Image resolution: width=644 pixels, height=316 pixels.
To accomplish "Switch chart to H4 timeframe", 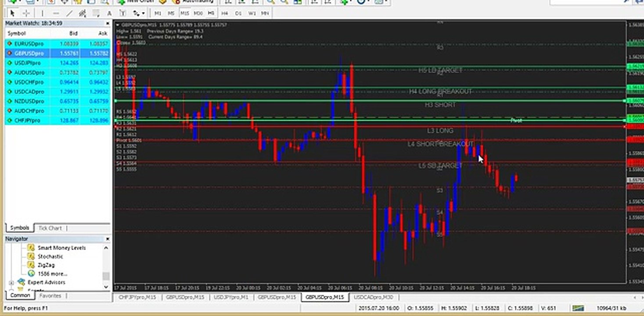I will pos(225,13).
